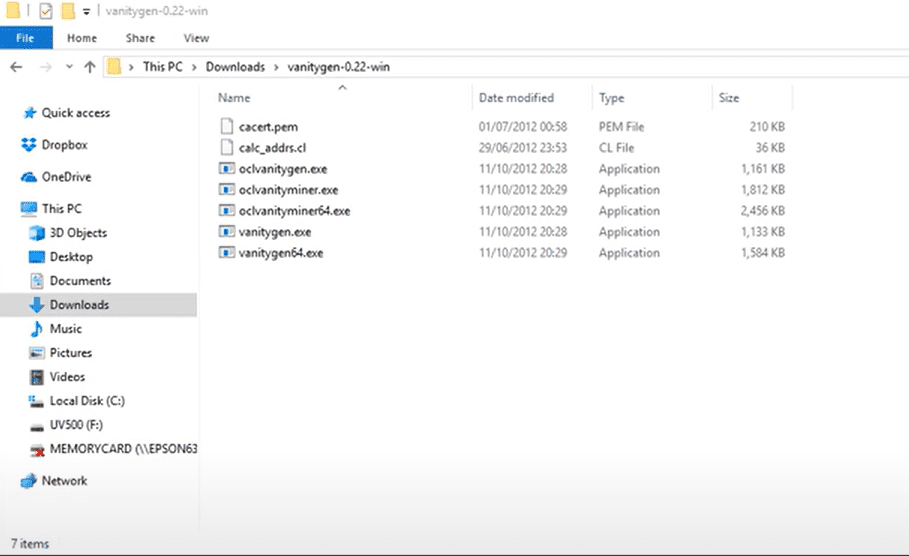Switch to the View ribbon tab
Viewport: 909px width, 556px height.
pyautogui.click(x=196, y=38)
